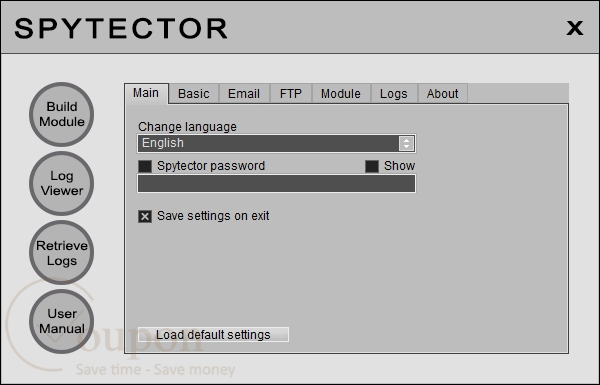Click the Build Module round button
Screen dimensions: 600x385
point(62,114)
